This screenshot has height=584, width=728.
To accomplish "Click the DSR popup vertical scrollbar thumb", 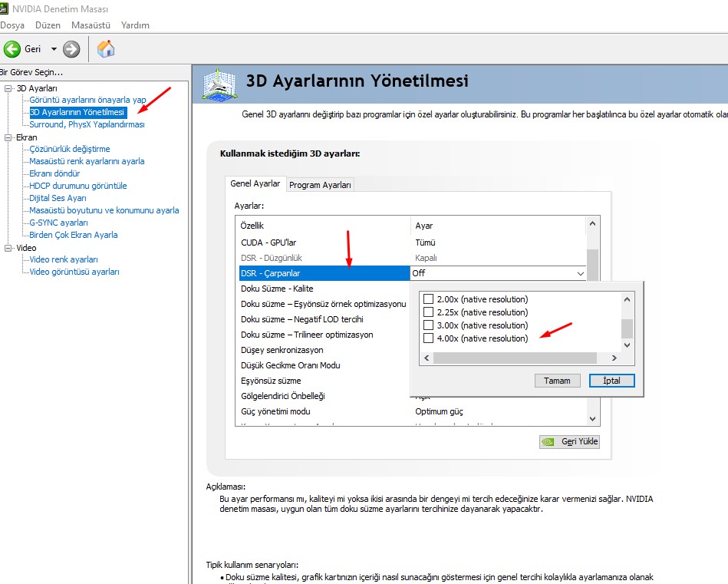I will point(628,329).
